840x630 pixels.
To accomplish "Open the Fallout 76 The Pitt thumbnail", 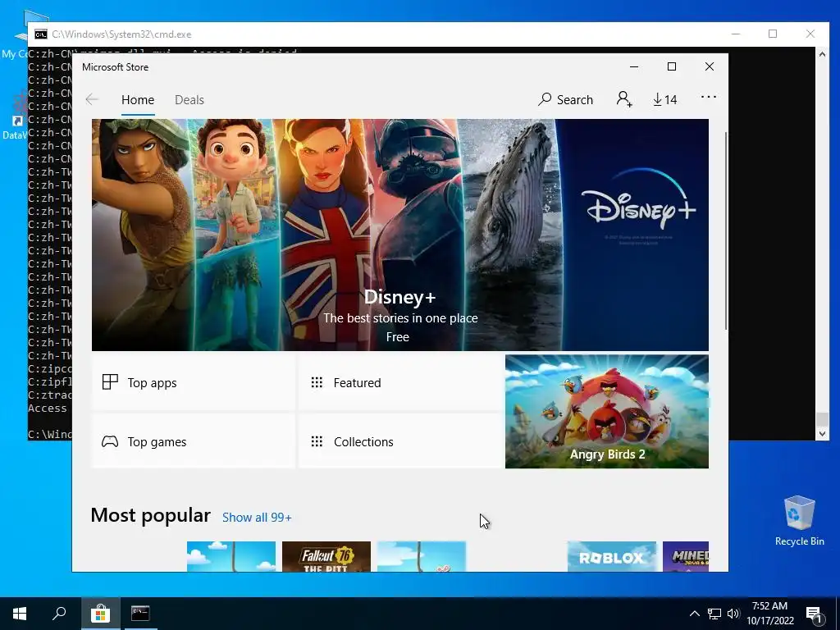I will [326, 556].
